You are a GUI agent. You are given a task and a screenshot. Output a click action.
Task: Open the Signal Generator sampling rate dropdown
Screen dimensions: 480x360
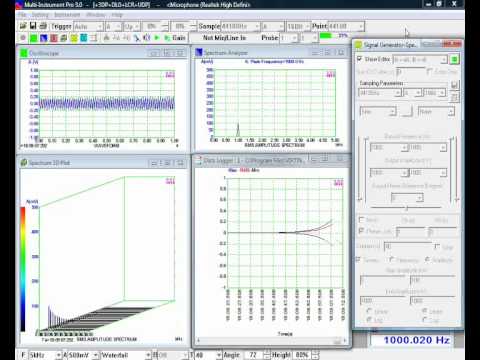(380, 93)
